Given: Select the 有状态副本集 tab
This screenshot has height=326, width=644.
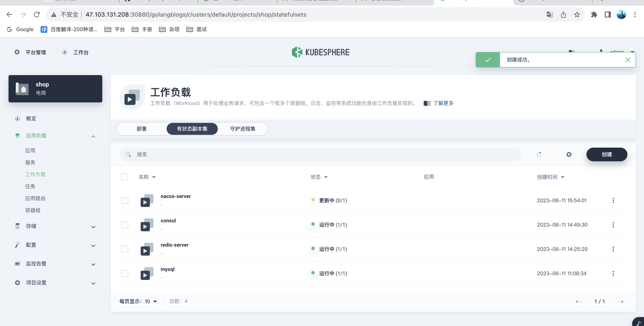Looking at the screenshot, I should coord(192,129).
